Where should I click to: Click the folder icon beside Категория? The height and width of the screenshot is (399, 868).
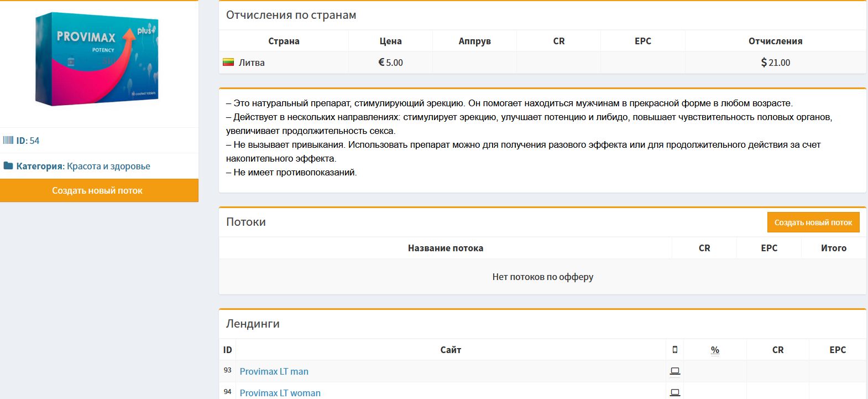(x=8, y=166)
